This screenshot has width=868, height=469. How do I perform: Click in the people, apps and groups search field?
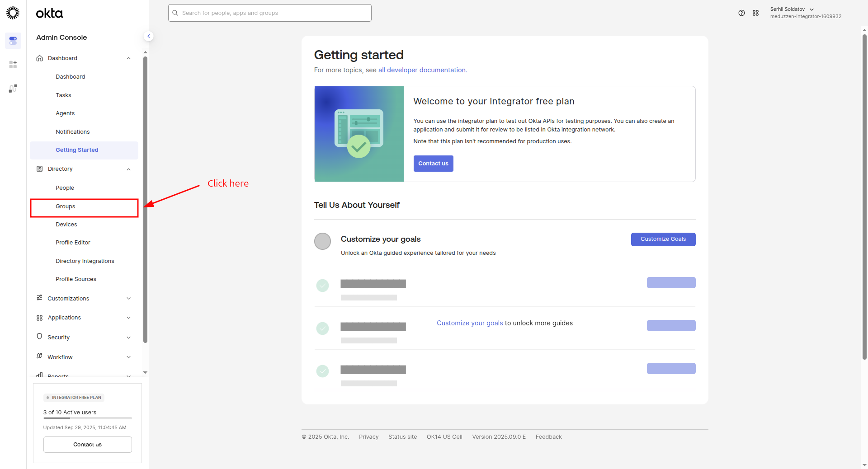[270, 13]
